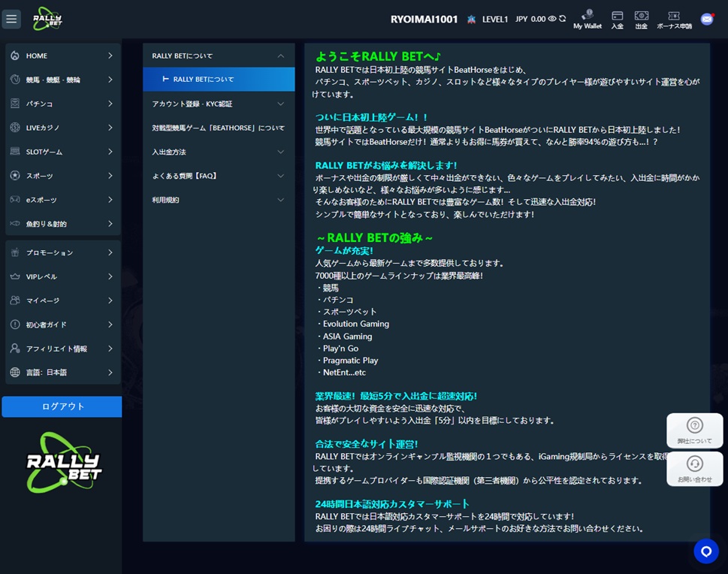Toggle balance visibility eye icon
This screenshot has height=574, width=728.
552,19
